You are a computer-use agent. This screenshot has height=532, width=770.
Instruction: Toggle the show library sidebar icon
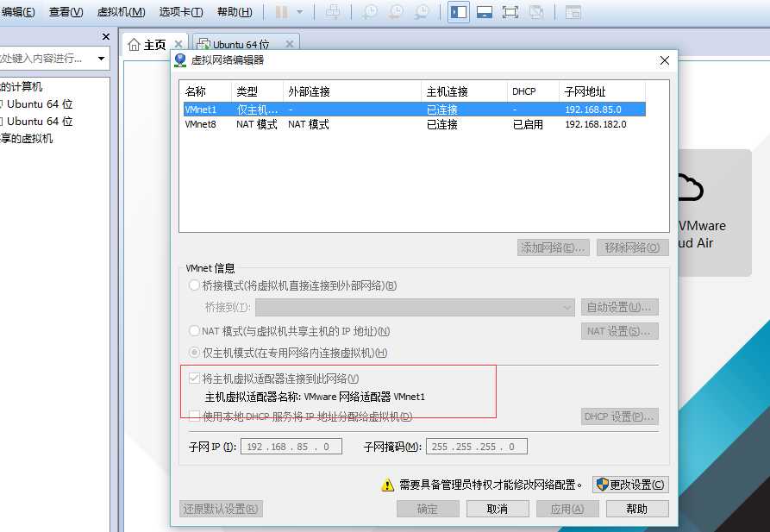click(x=458, y=12)
